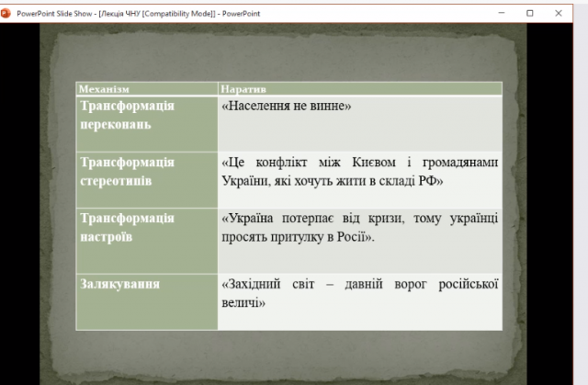
Task: Click the 'Залякування' cell
Action: 147,302
